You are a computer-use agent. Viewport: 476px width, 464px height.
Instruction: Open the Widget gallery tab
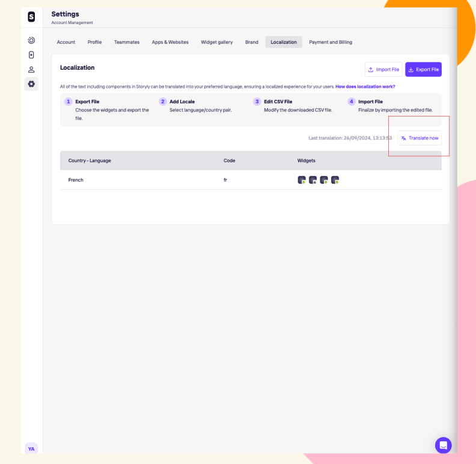pos(216,42)
